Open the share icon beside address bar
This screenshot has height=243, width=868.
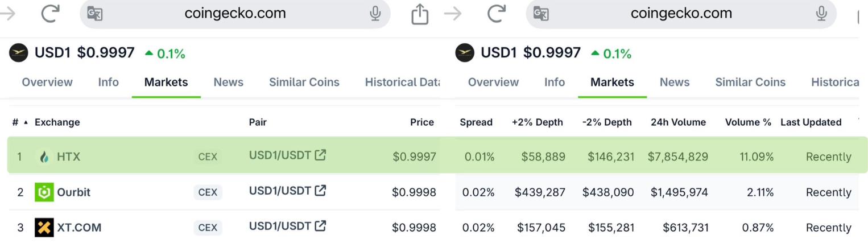[x=420, y=14]
